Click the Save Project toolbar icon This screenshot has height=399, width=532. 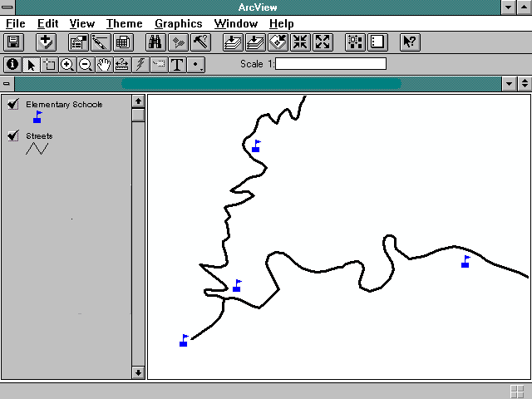pos(14,42)
